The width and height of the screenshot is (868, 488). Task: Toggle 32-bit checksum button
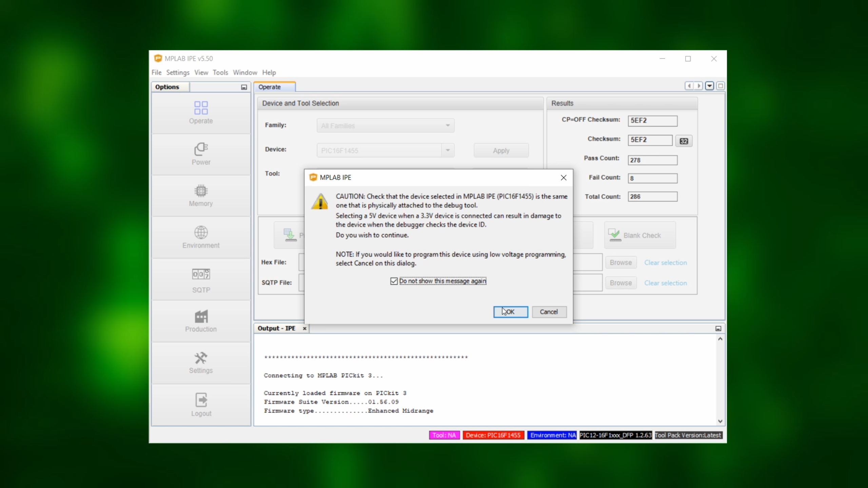click(x=684, y=141)
